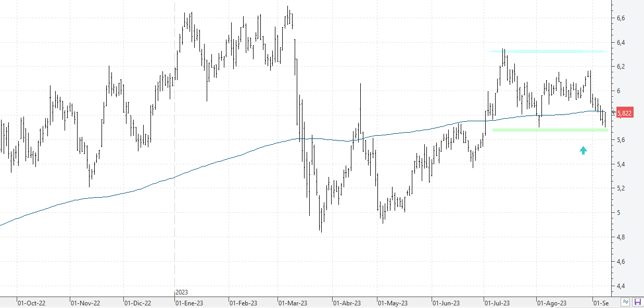This screenshot has width=644, height=308.
Task: Click the 01-Mar-23 date label
Action: tap(293, 303)
